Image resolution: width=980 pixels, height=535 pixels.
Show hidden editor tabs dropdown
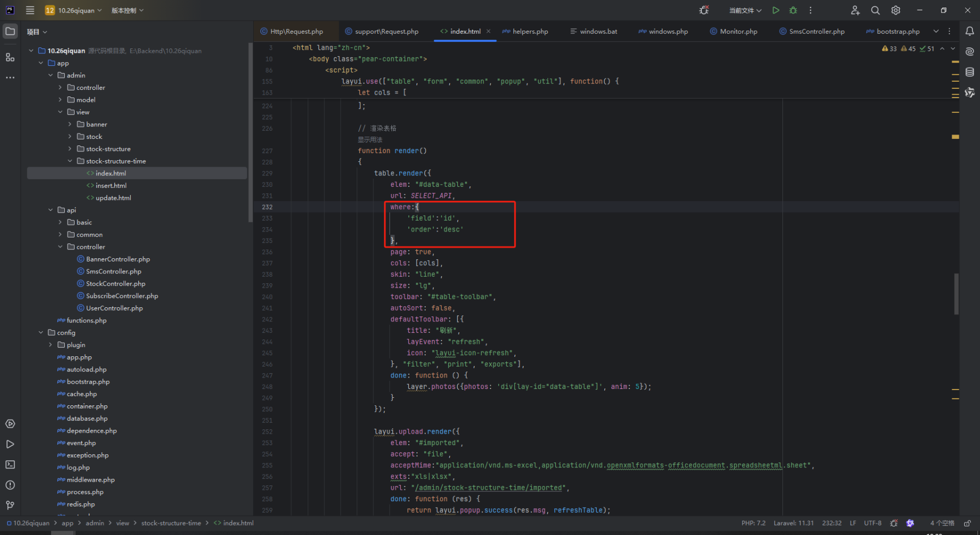coord(936,31)
